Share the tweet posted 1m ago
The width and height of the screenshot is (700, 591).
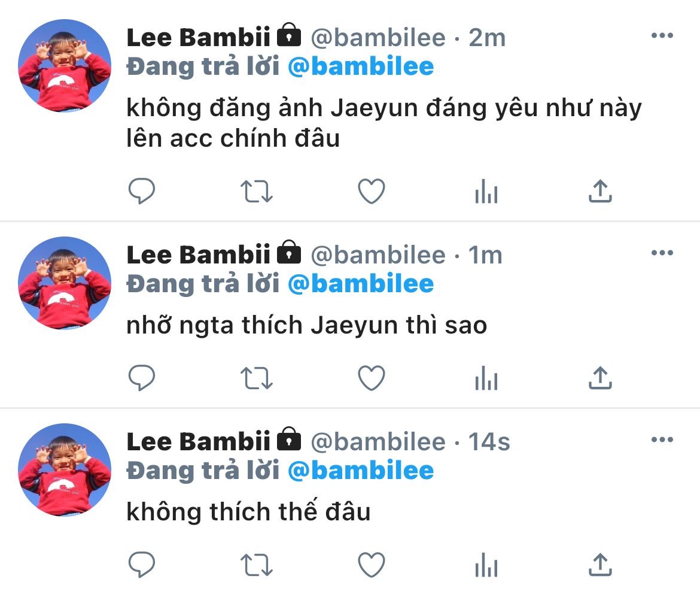tap(600, 378)
